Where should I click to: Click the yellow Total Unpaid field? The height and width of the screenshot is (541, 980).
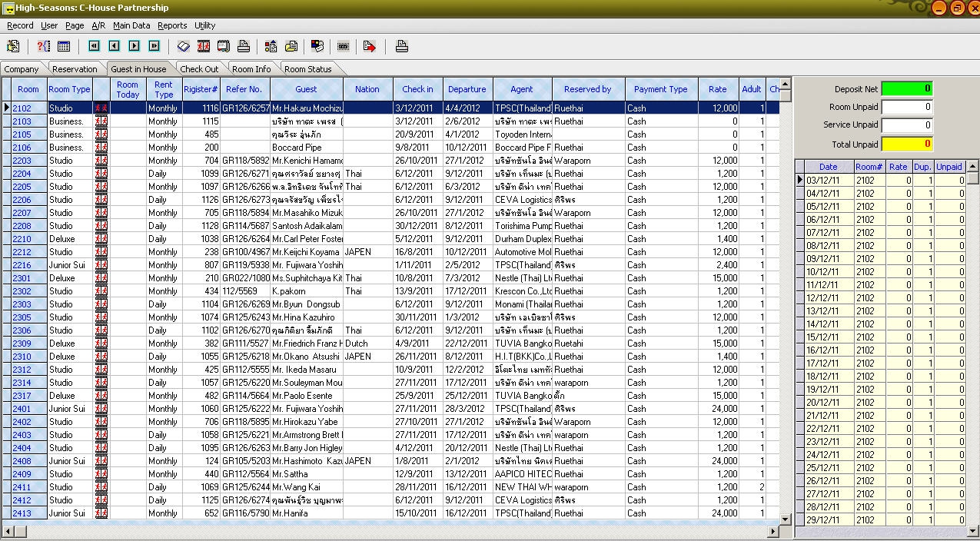[907, 144]
